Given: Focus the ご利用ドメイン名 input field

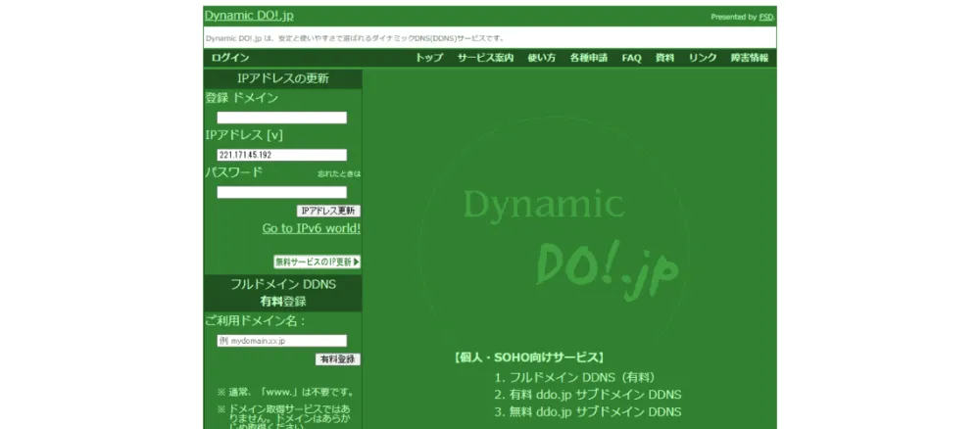Looking at the screenshot, I should 282,340.
